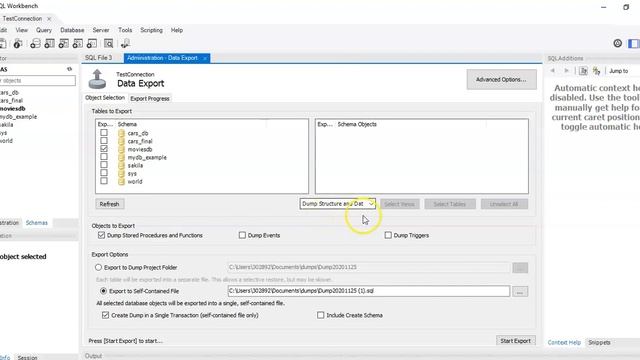Open the schema inspector toolbar icon
The height and width of the screenshot is (360, 640).
(18, 44)
